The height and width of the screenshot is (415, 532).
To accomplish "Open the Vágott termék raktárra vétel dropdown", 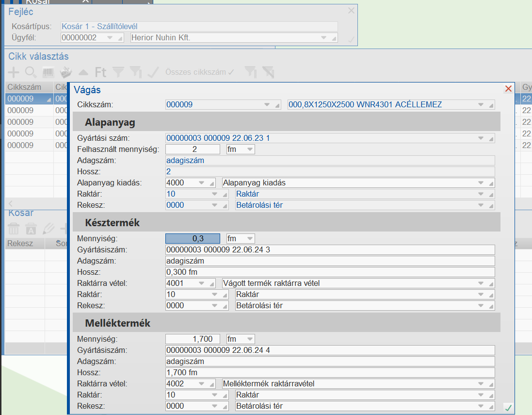I will pyautogui.click(x=481, y=283).
